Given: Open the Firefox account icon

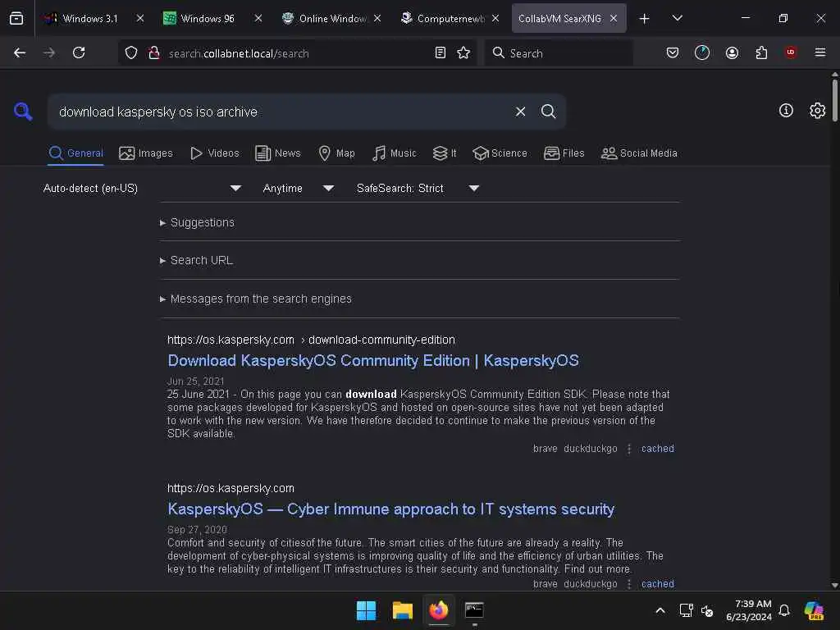Looking at the screenshot, I should [732, 52].
